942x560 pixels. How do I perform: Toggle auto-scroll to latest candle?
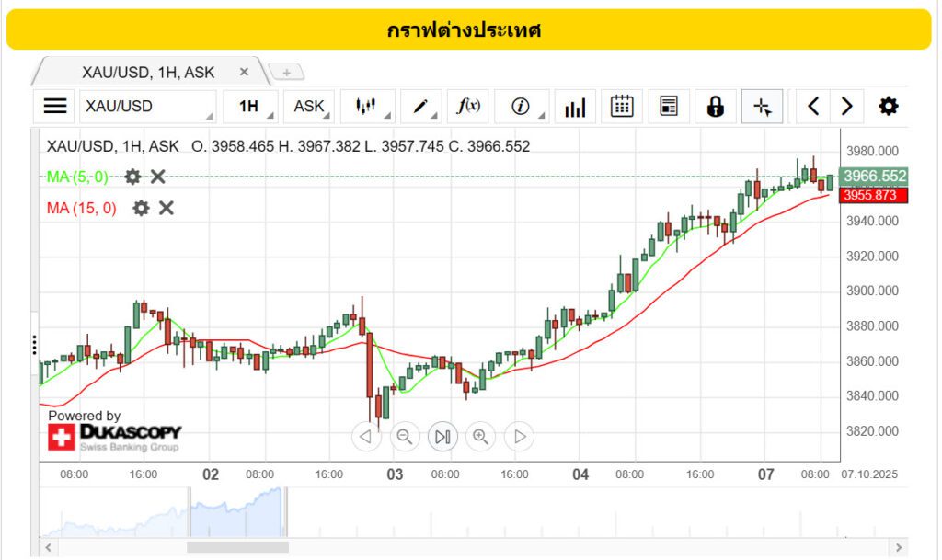coord(442,437)
